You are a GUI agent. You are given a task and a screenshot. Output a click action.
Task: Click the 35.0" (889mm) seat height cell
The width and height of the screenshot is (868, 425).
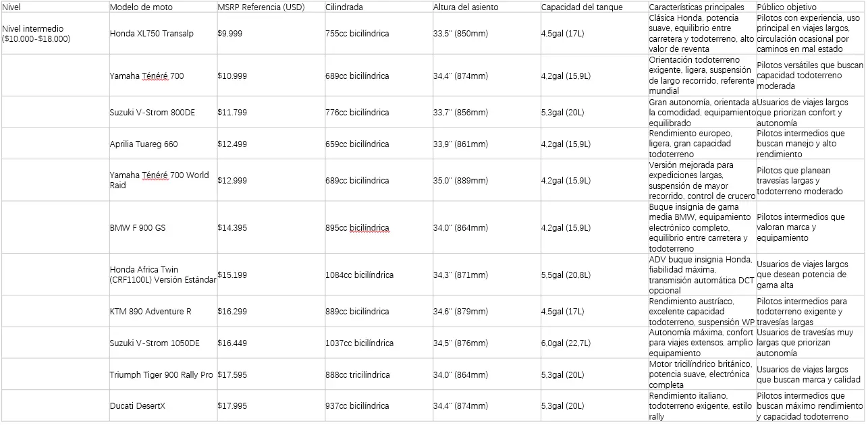(x=486, y=181)
